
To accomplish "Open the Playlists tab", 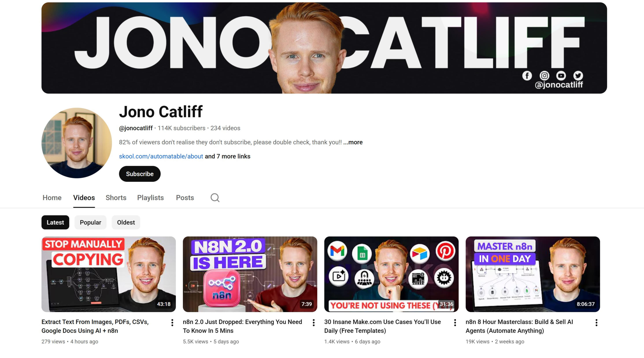I will 150,198.
